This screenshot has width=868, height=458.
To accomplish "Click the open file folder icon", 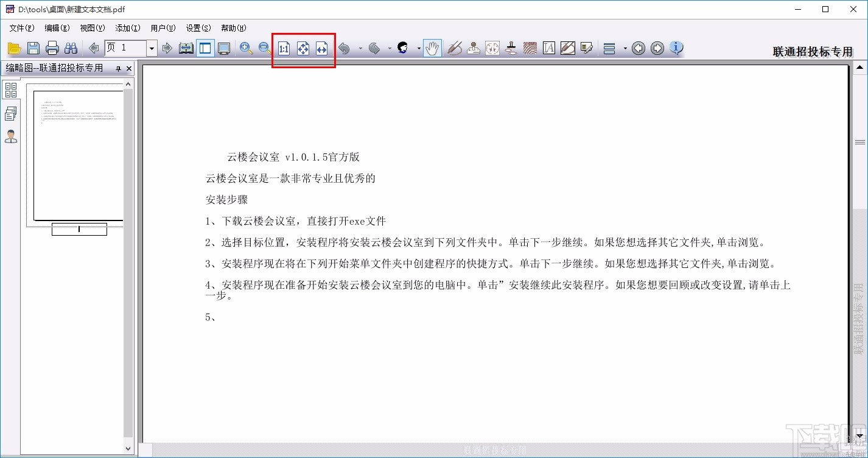I will 14,48.
